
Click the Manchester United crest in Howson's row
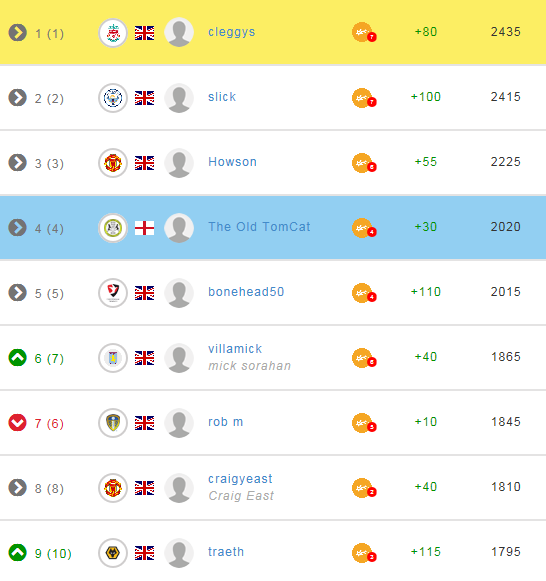pyautogui.click(x=113, y=163)
